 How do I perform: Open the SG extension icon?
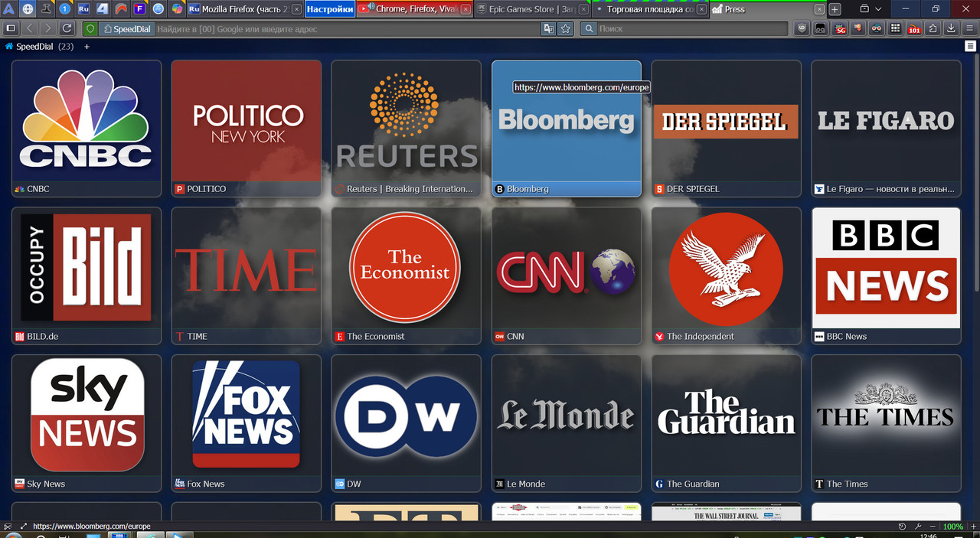point(840,28)
